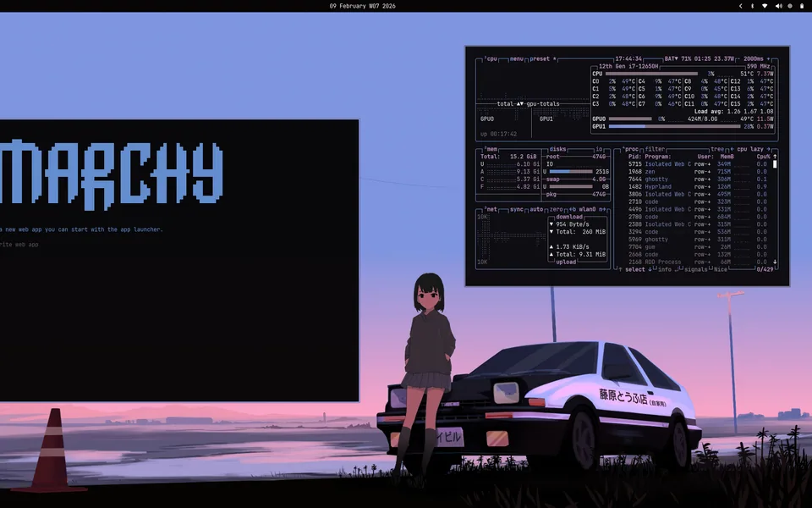Click the volume speaker icon in top bar
This screenshot has height=508, width=812.
778,6
